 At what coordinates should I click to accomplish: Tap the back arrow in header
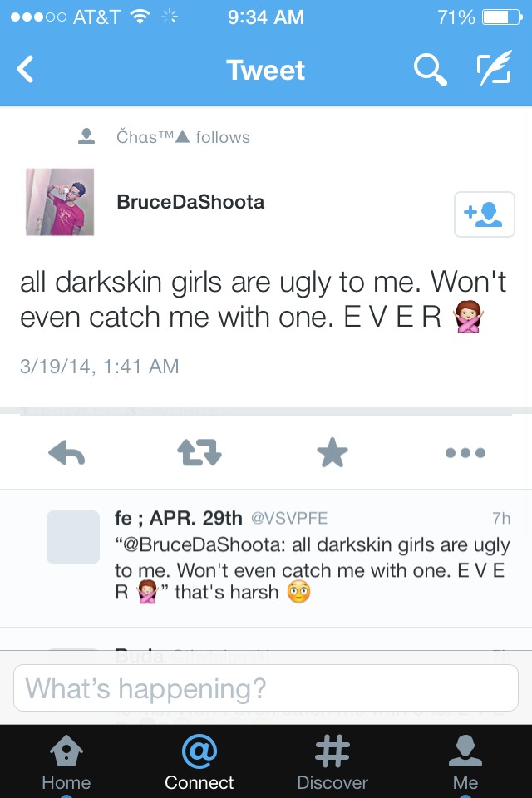pyautogui.click(x=25, y=69)
